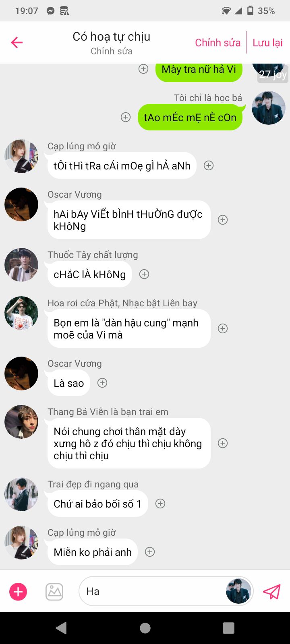Image resolution: width=290 pixels, height=644 pixels.
Task: Tap avatar of "Trai đẹp đi ngang qua"
Action: pos(21,494)
